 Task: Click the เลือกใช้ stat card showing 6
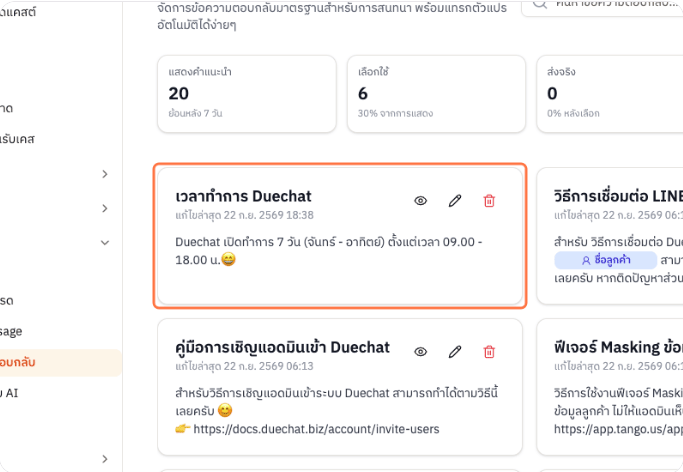coord(436,94)
